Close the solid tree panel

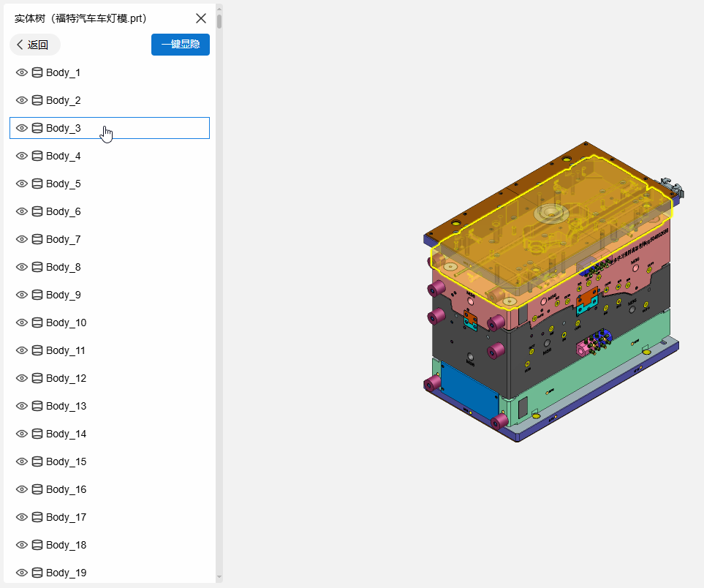tap(201, 18)
